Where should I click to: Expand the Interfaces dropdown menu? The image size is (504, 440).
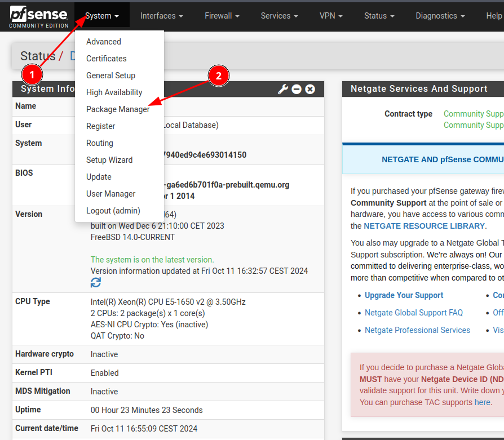point(161,16)
